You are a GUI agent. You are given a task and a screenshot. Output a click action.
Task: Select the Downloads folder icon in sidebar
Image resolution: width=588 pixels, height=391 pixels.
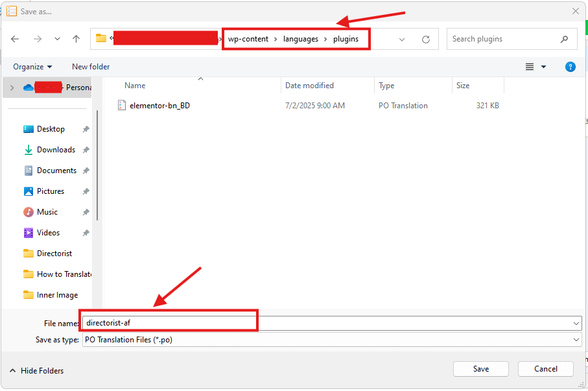(x=29, y=150)
